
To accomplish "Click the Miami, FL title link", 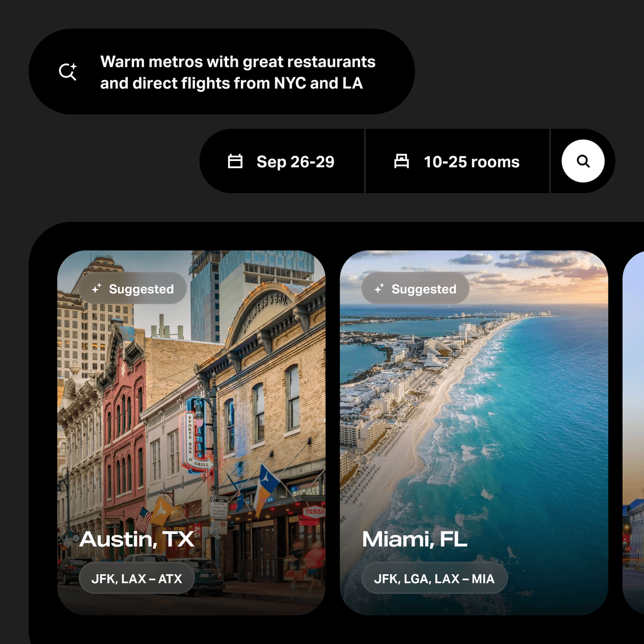I will [414, 539].
